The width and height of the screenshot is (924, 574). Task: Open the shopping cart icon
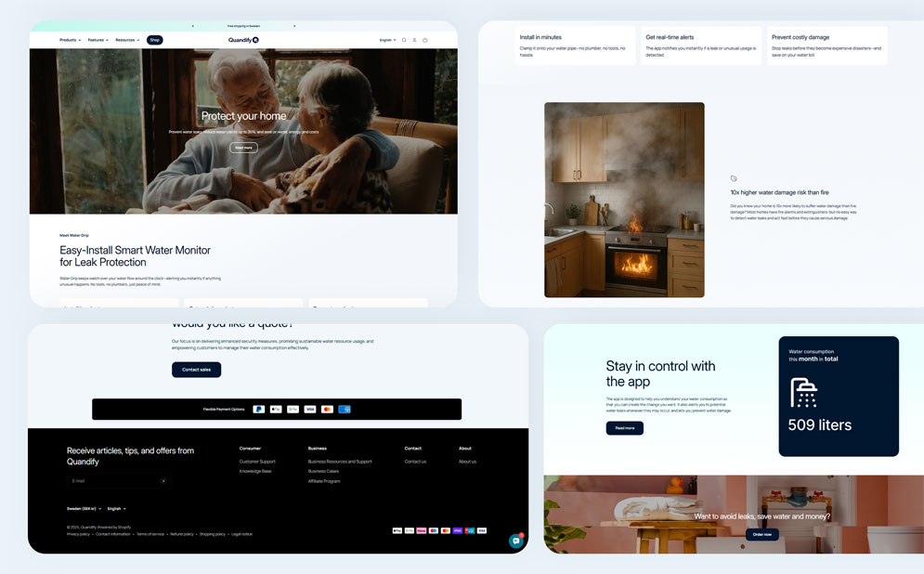coord(425,40)
